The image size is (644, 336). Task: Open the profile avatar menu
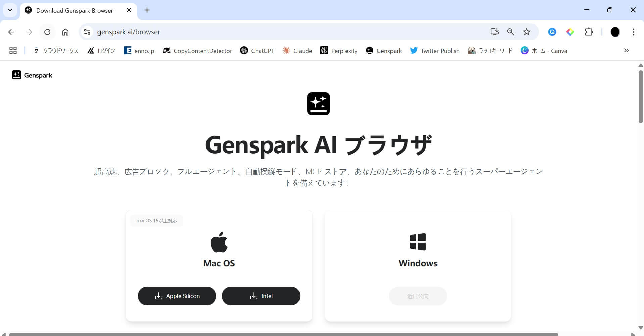(x=615, y=32)
